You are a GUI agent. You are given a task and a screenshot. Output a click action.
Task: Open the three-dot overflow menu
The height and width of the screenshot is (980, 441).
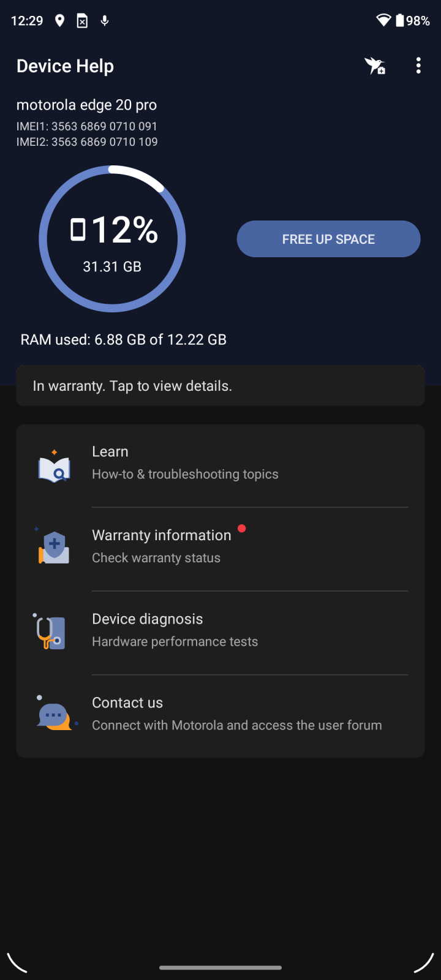[418, 66]
